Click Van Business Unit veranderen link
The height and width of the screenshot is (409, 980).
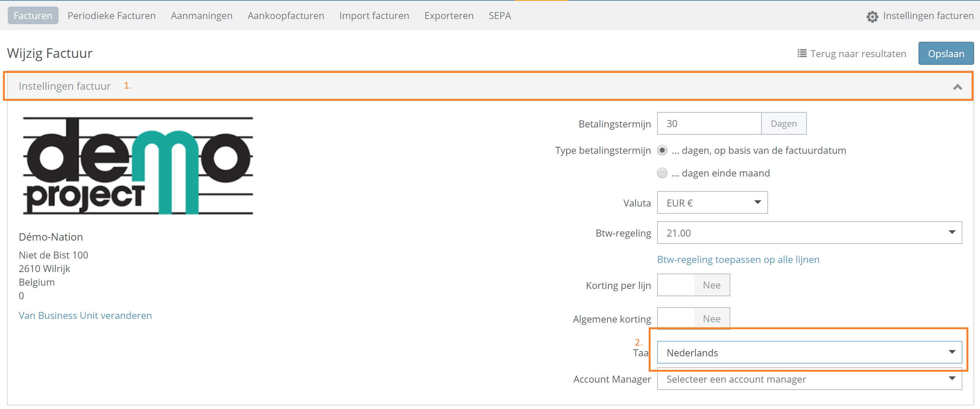coord(85,315)
